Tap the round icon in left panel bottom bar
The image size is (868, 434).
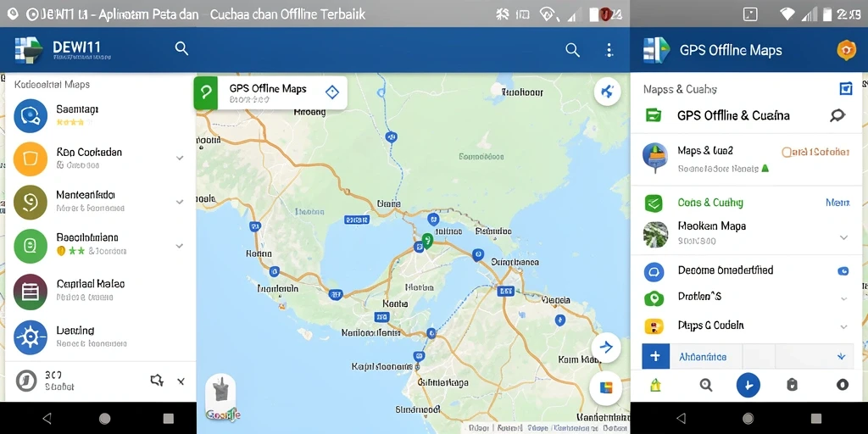pos(26,381)
